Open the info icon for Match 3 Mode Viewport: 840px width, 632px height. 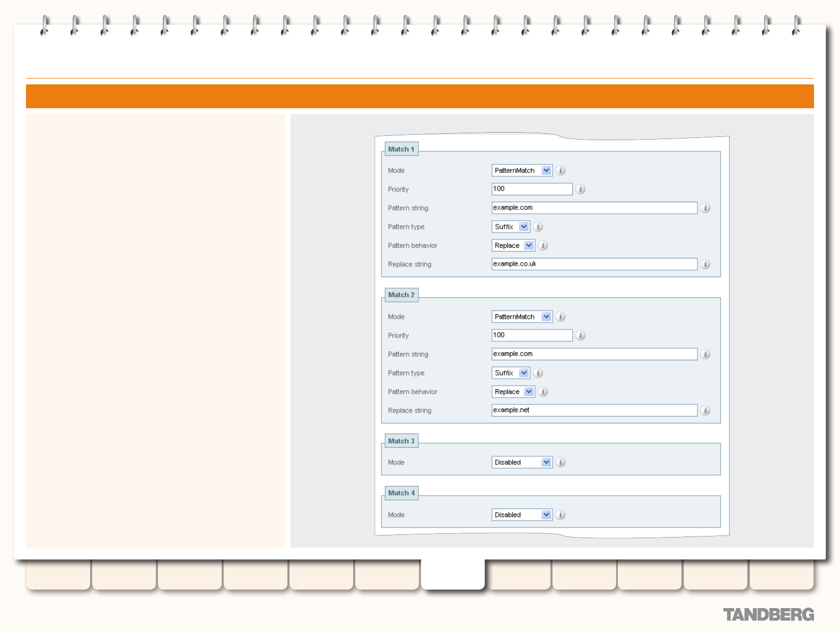(561, 462)
